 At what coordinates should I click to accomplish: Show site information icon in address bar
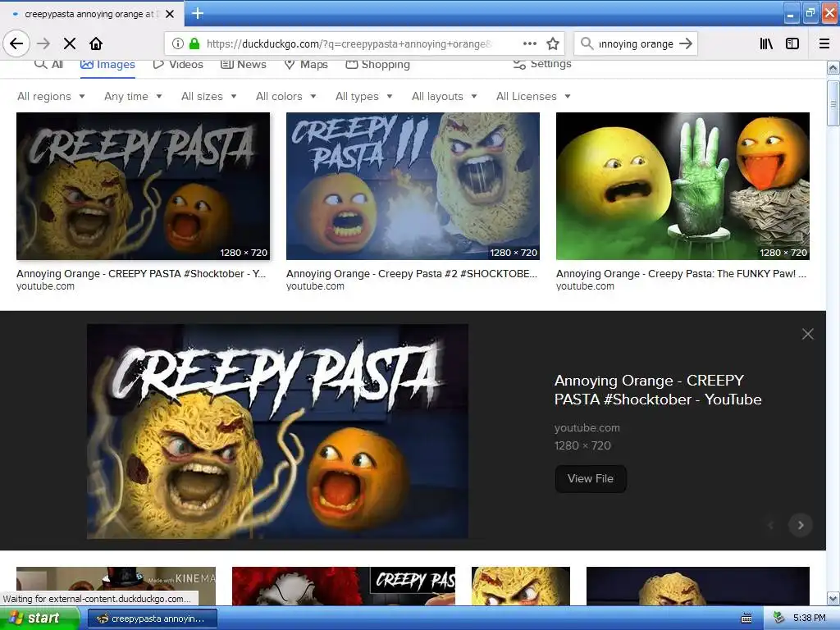pyautogui.click(x=178, y=43)
